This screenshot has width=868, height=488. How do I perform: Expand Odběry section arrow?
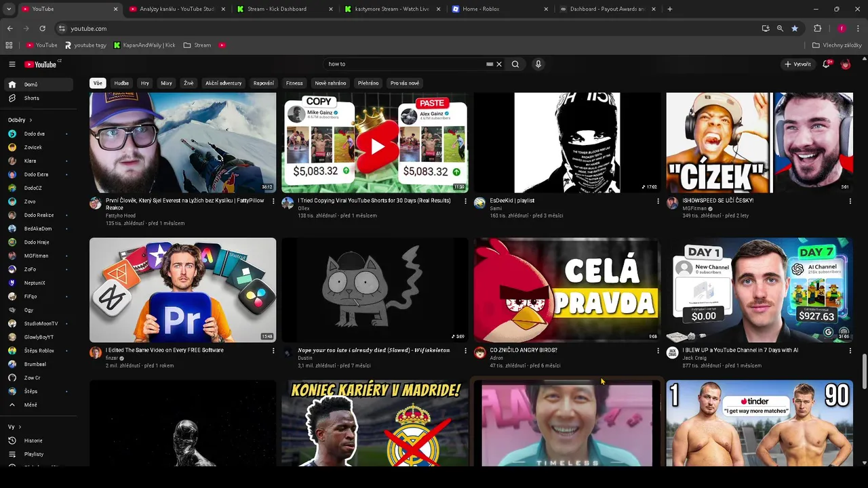(30, 120)
